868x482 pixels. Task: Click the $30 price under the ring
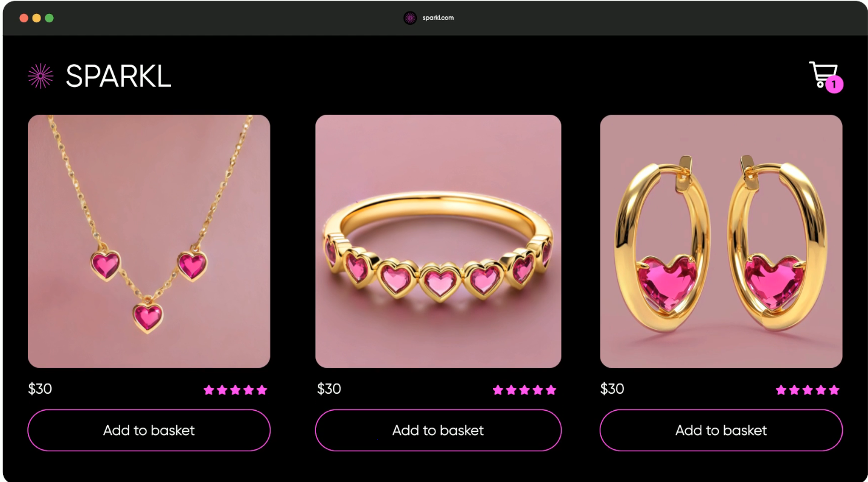[x=329, y=388]
